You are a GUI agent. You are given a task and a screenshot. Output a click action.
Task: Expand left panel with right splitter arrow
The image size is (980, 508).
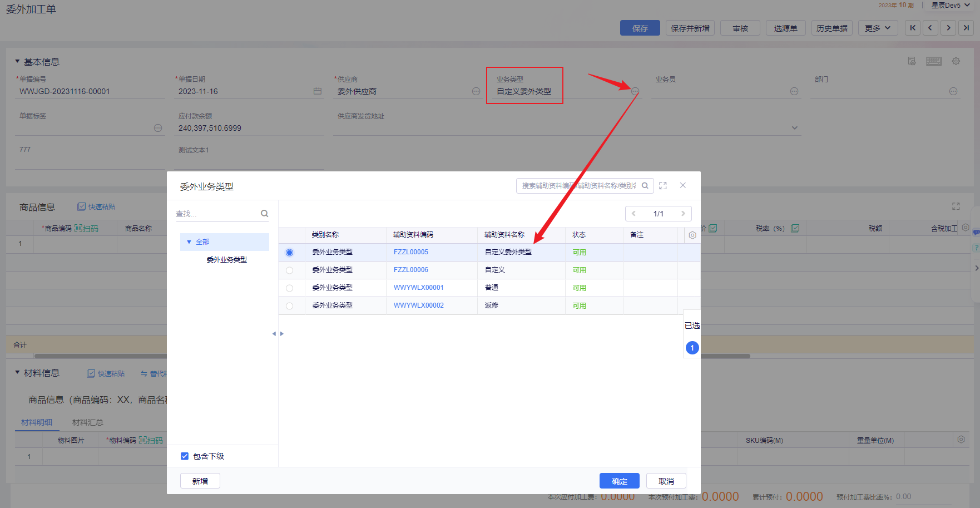(282, 334)
